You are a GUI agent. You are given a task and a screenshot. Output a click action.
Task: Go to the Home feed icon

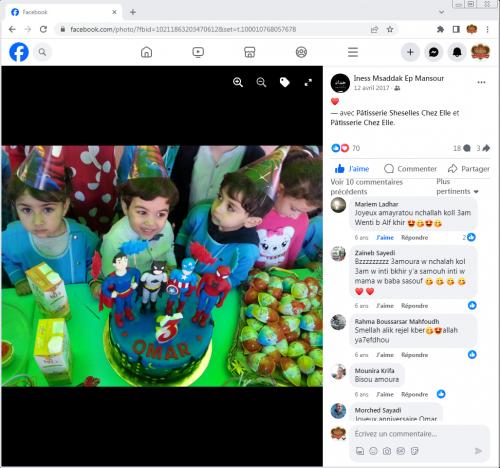tap(146, 52)
